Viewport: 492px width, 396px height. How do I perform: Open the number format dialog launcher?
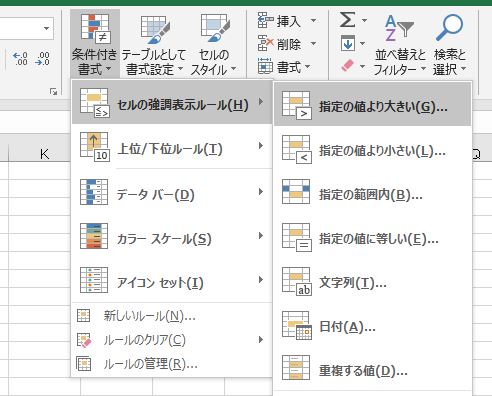[x=53, y=91]
